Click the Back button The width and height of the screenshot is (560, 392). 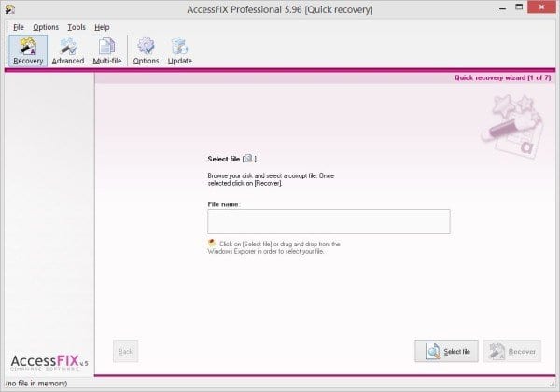point(125,351)
